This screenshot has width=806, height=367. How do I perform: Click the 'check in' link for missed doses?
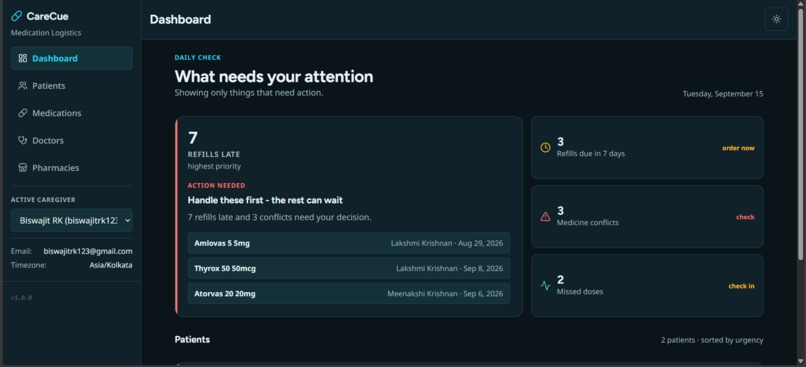click(741, 286)
